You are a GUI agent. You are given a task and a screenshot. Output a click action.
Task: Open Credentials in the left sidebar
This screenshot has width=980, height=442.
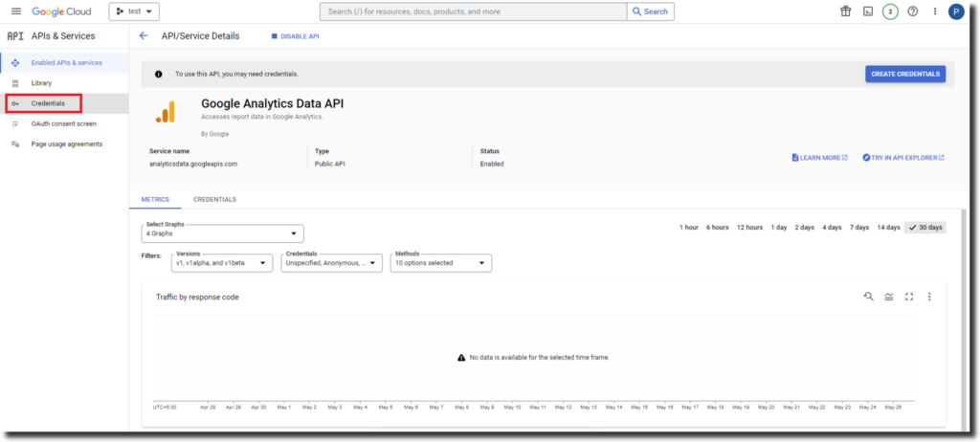47,103
